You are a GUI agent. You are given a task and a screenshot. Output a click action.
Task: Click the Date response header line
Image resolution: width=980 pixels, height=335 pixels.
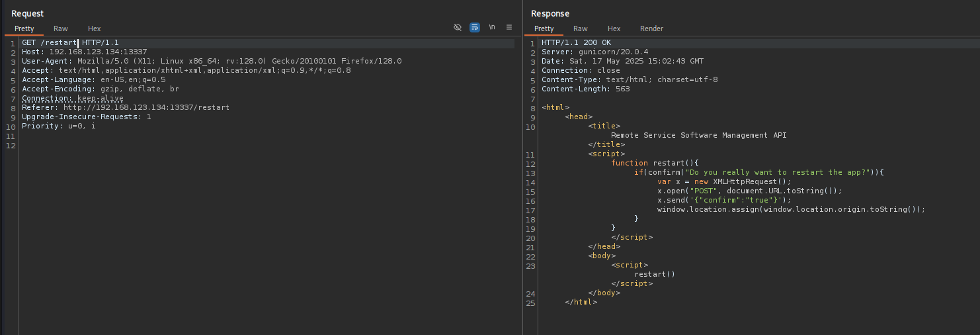pos(622,61)
